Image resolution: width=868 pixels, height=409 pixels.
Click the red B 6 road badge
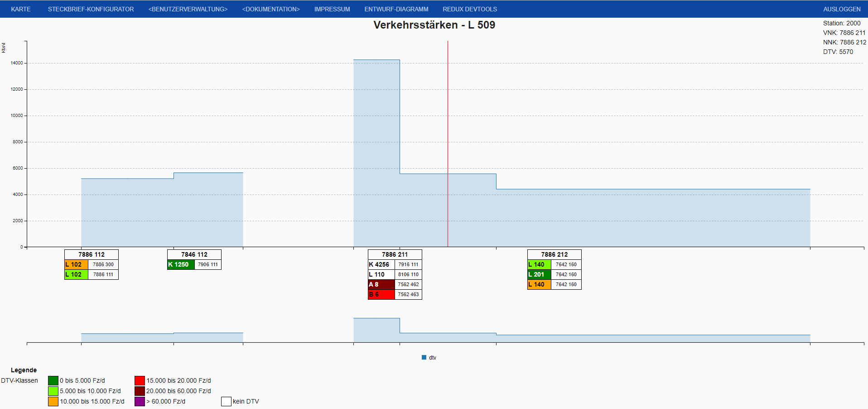(381, 295)
